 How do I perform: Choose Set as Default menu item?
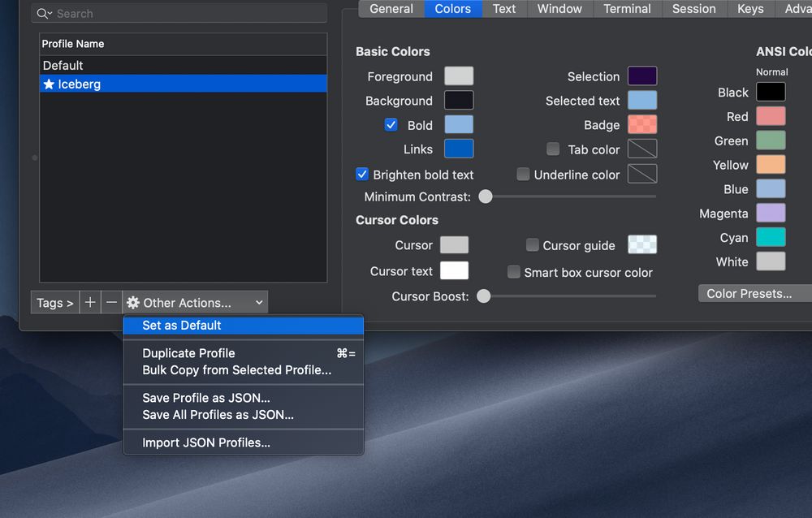click(244, 326)
